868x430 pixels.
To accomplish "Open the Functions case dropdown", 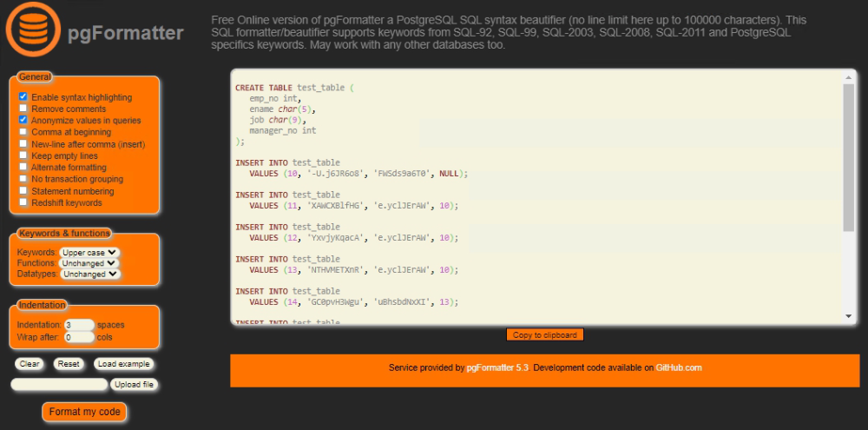I will pos(89,263).
